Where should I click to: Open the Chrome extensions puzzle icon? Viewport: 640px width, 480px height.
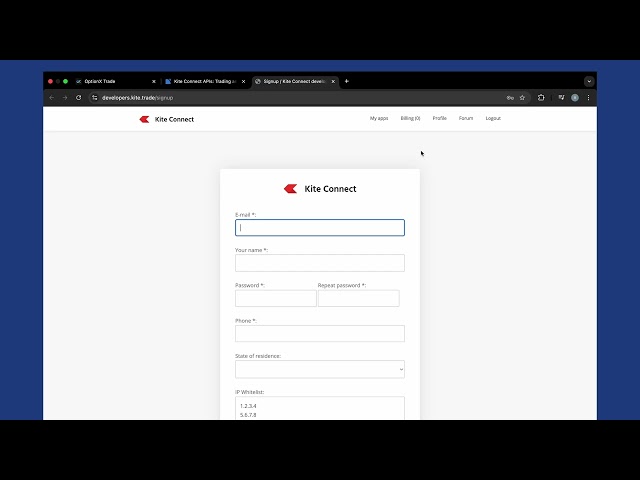(x=541, y=98)
